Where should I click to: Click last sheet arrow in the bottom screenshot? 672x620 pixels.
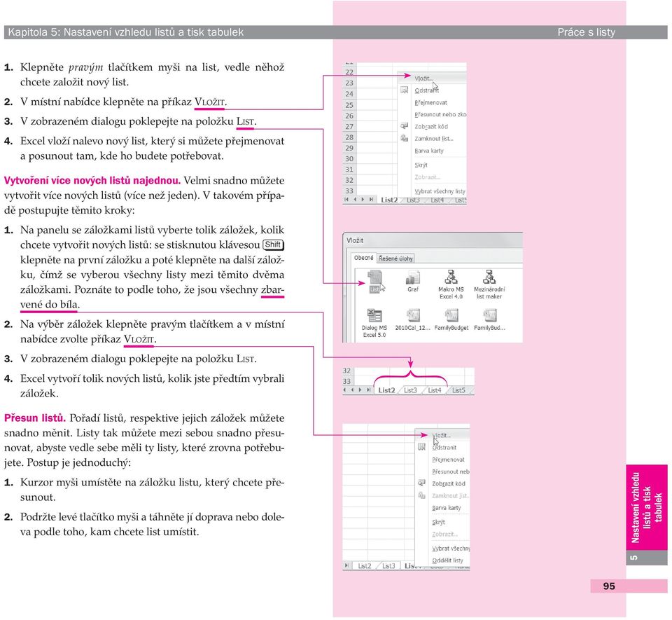click(346, 565)
